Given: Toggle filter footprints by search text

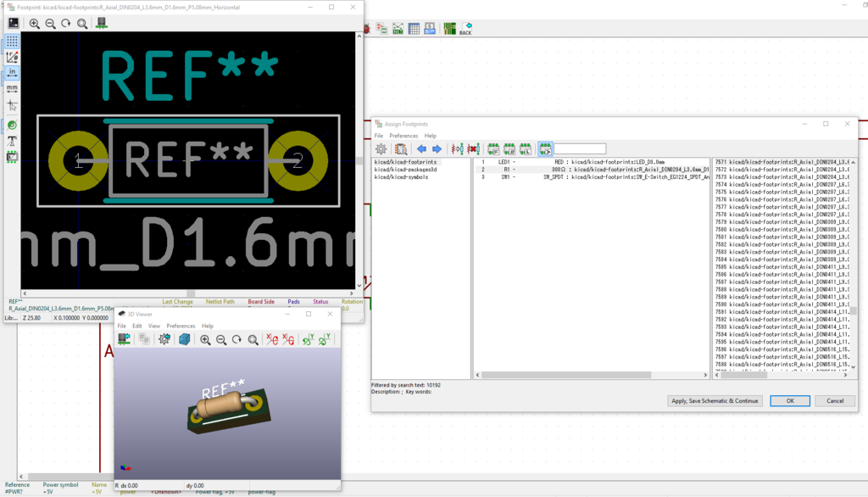Looking at the screenshot, I should pos(545,149).
